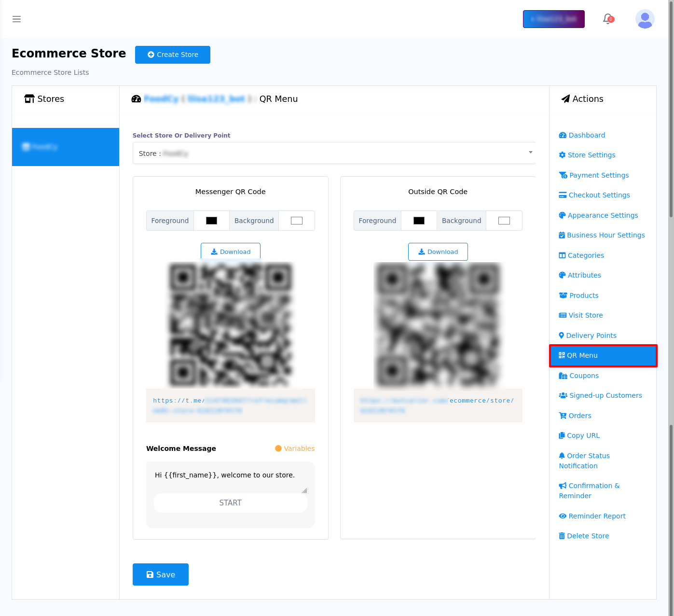Screen dimensions: 674x616
Task: Click the Download arrow icon under Messenger QR
Action: click(x=214, y=252)
